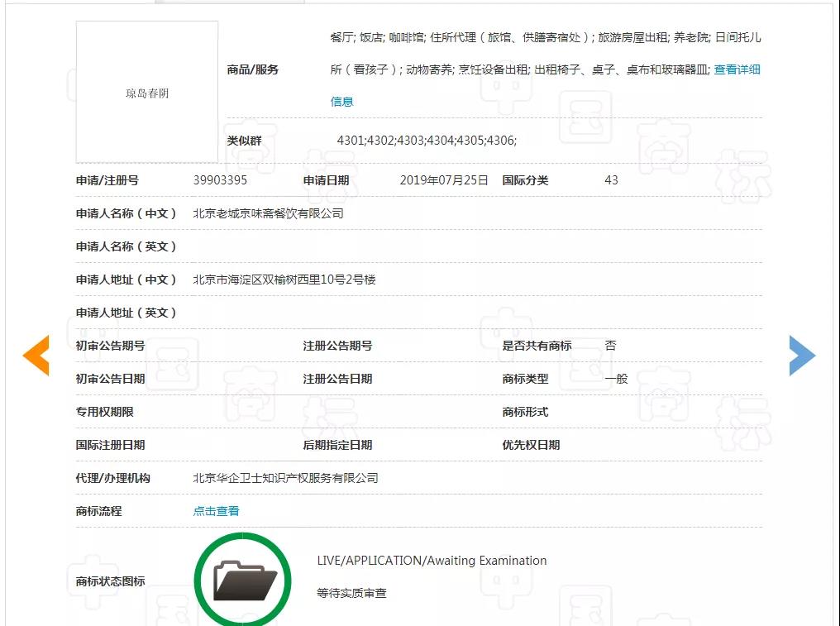Click the 等待实质审查 status text
This screenshot has width=840, height=626.
[x=351, y=593]
